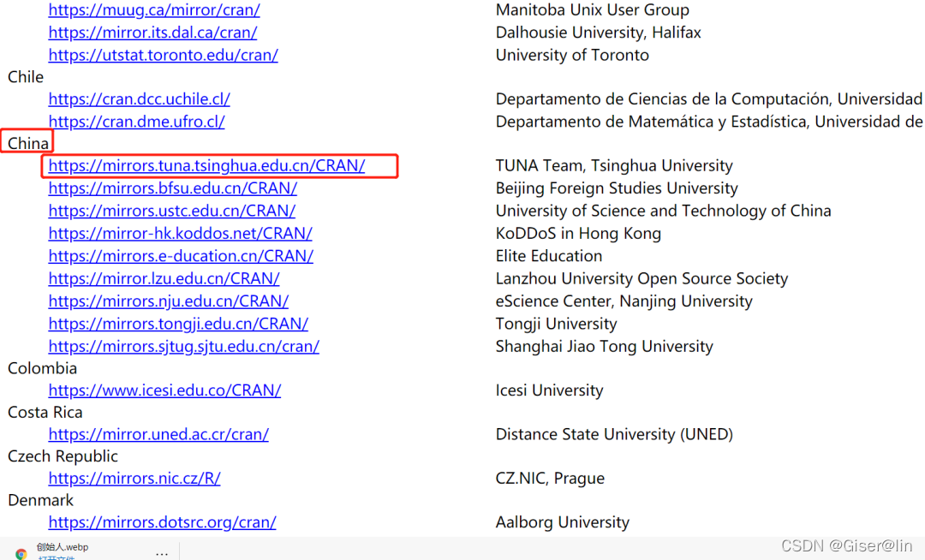Click eScience Center, Nanjing University text
This screenshot has height=560, width=925.
click(x=624, y=301)
